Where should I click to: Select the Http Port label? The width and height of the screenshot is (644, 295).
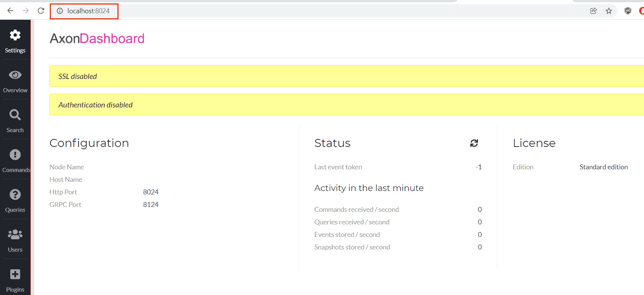tap(63, 192)
